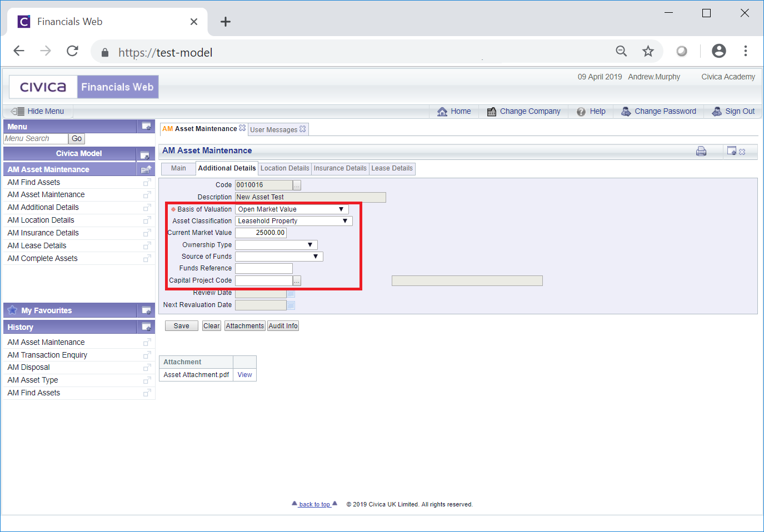The width and height of the screenshot is (764, 532).
Task: Collapse the My Favourites panel icon
Action: click(x=147, y=310)
